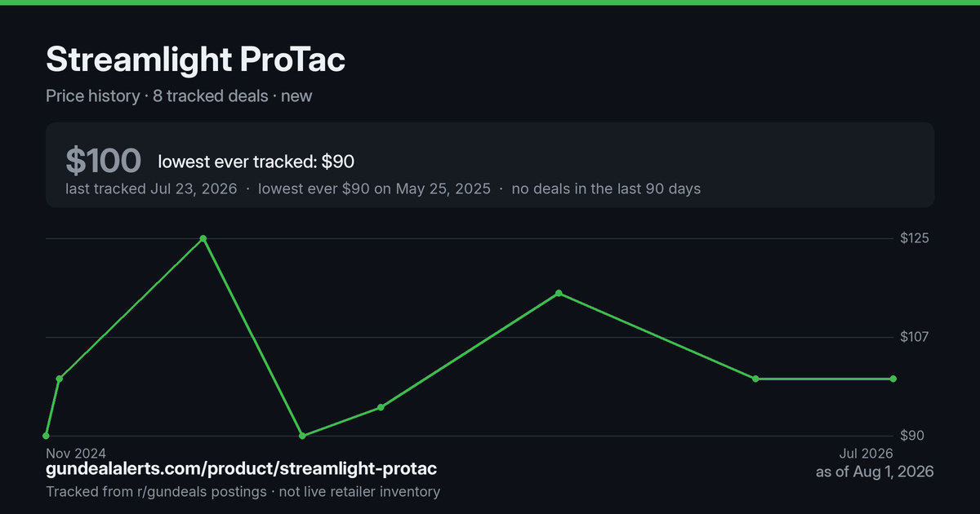980x514 pixels.
Task: Click 'no deals in the last 90 days' note
Action: tap(606, 188)
